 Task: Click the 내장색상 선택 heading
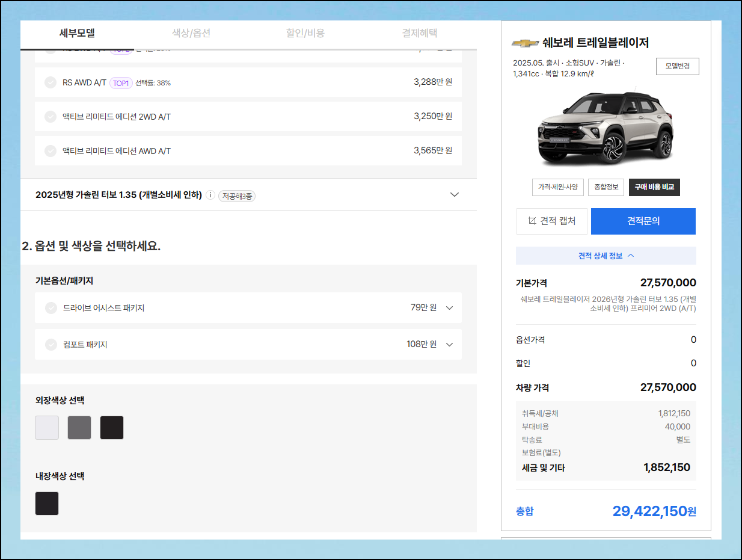pyautogui.click(x=60, y=476)
